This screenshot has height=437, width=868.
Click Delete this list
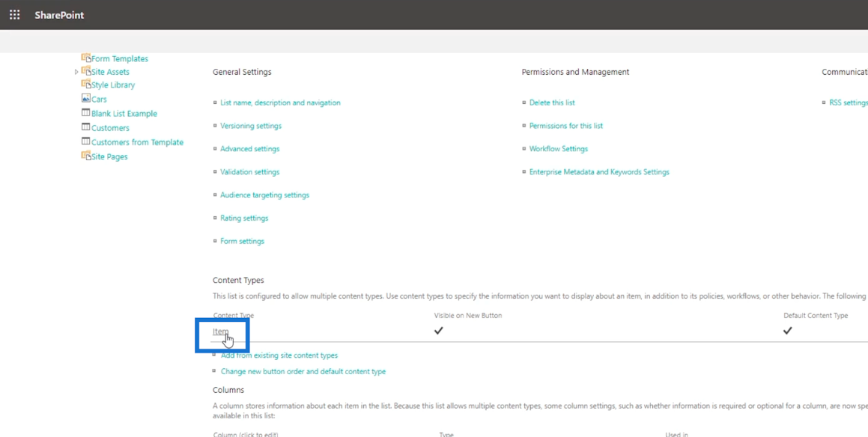(x=552, y=103)
